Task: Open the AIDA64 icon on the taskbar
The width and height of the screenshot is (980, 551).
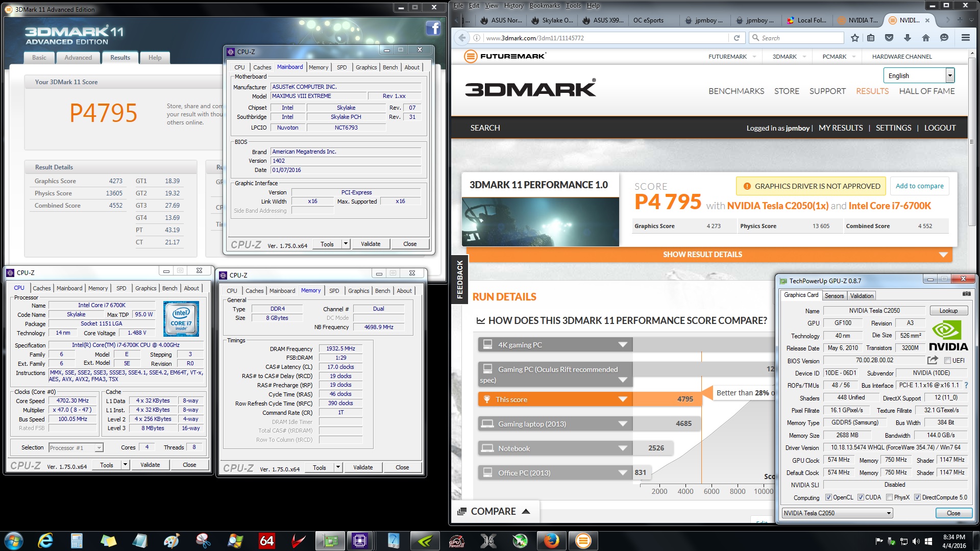Action: pyautogui.click(x=267, y=541)
